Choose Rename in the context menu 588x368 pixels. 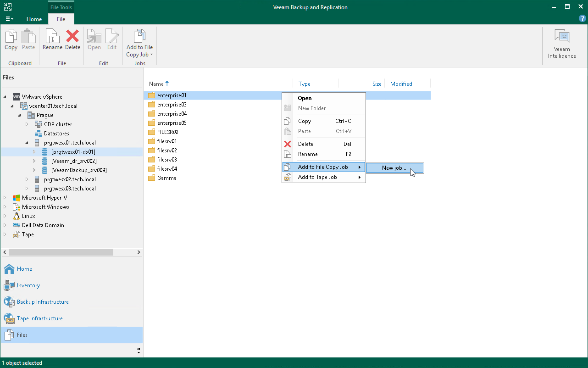[324, 154]
